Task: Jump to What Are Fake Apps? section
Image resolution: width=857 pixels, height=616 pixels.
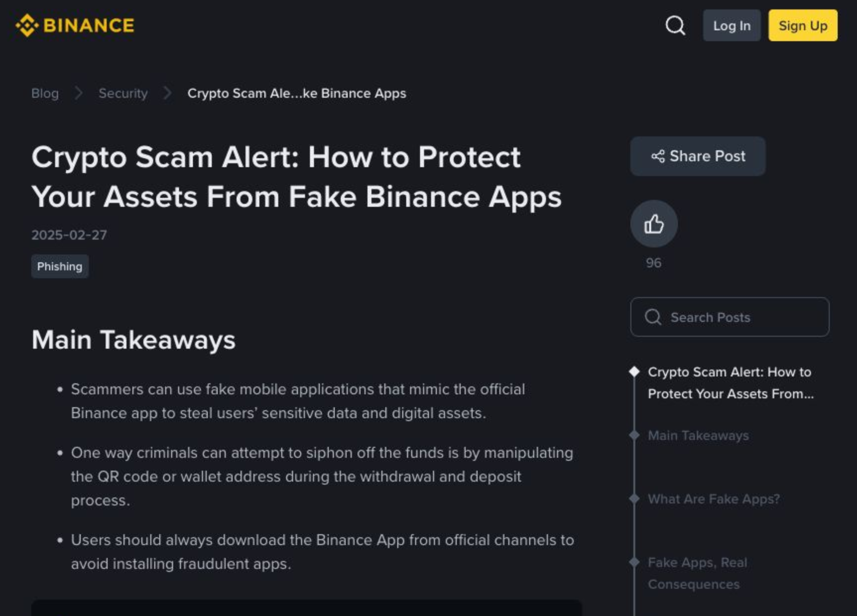Action: 714,499
